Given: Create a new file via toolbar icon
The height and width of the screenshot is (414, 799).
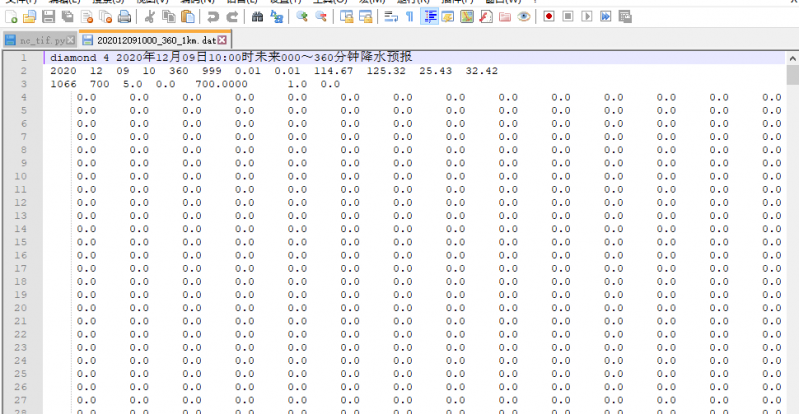Looking at the screenshot, I should click(x=11, y=17).
